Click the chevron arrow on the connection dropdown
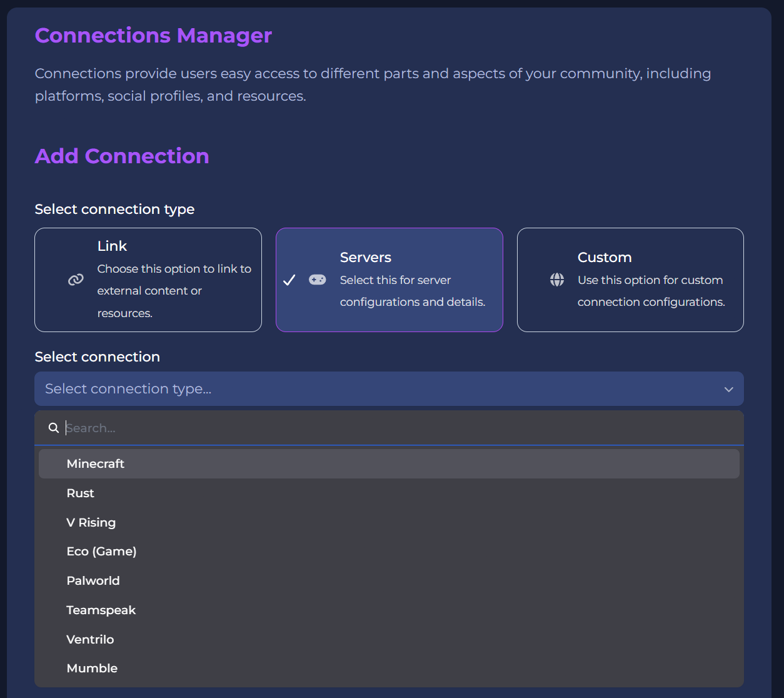784x698 pixels. coord(728,389)
